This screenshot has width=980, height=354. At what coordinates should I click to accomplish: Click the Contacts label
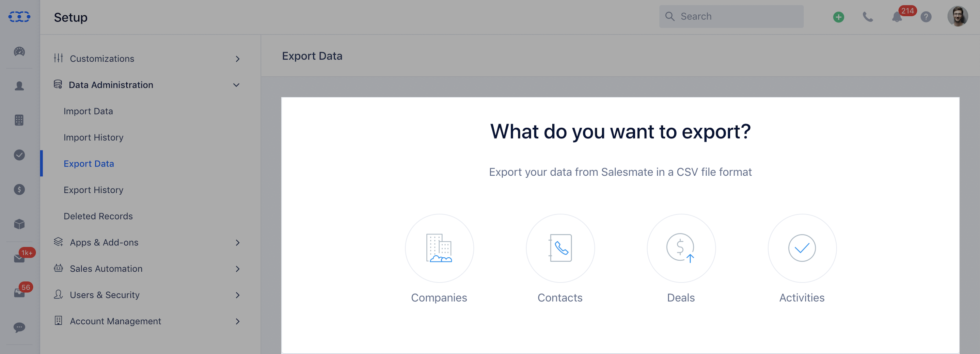(560, 298)
